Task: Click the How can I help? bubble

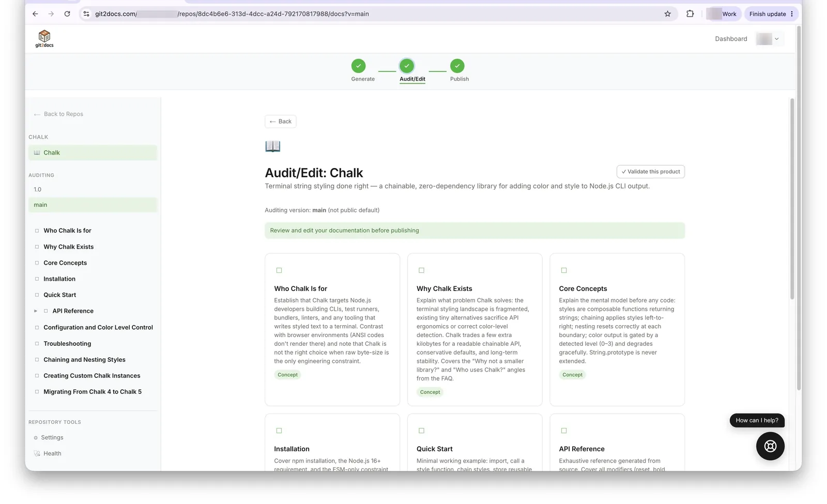Action: click(x=757, y=420)
